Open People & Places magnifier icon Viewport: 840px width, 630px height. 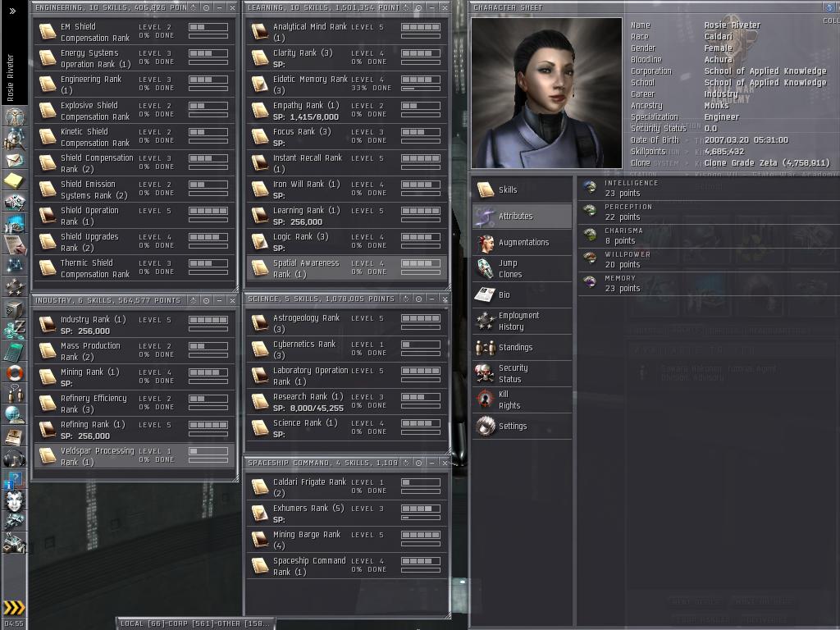(15, 138)
